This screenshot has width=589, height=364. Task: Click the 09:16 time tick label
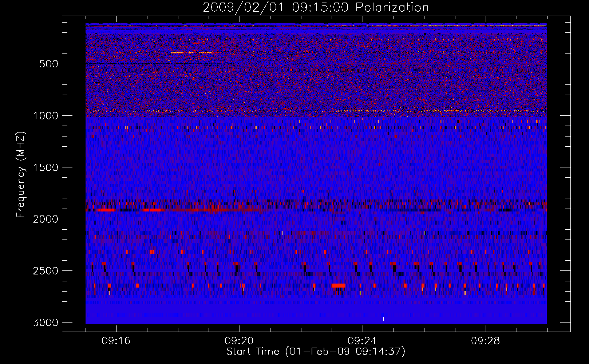pos(116,341)
